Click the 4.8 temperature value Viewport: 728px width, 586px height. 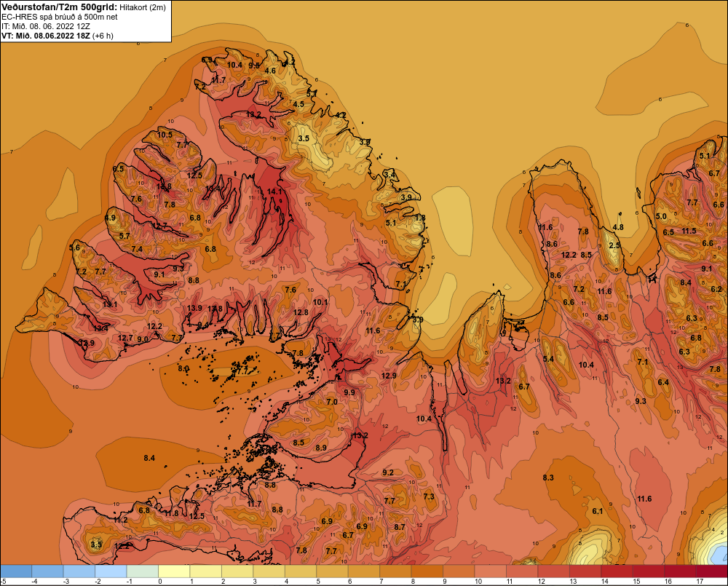(618, 227)
